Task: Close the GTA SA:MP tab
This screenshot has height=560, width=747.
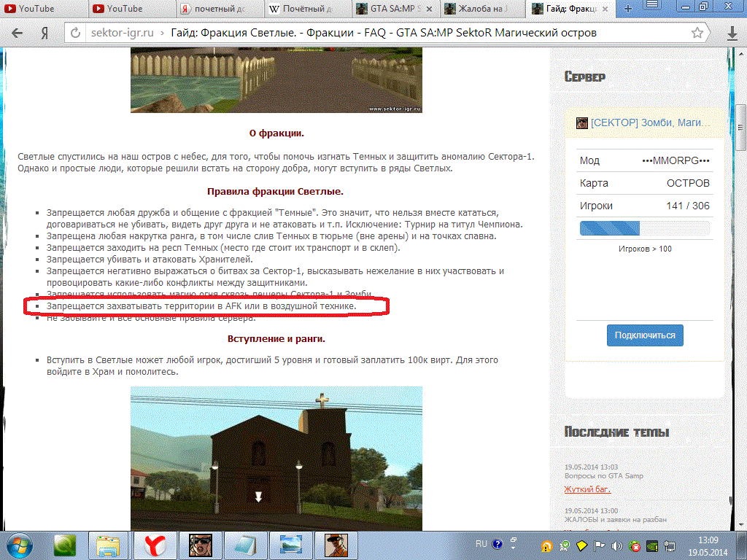Action: 429,9
